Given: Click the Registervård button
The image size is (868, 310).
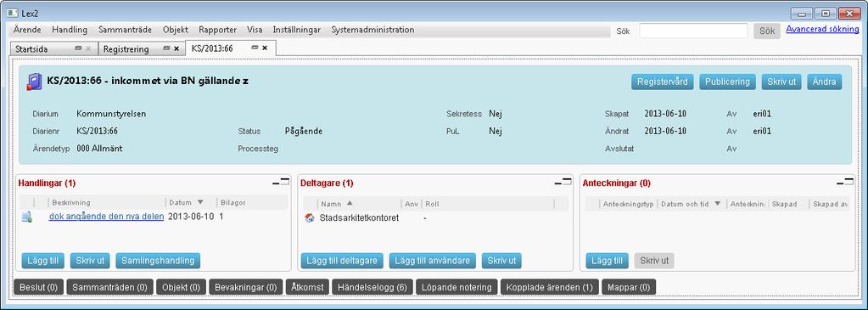Looking at the screenshot, I should [662, 82].
